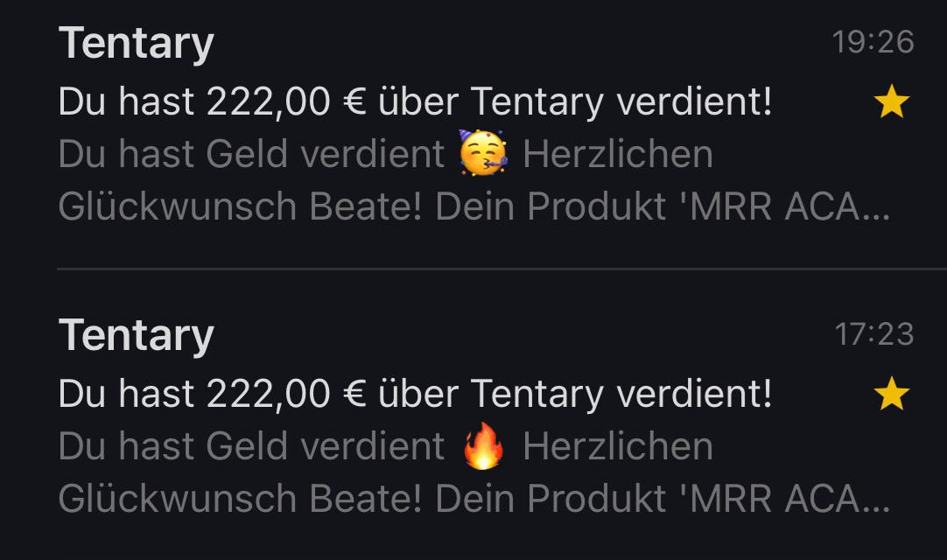
Task: Toggle the favorite star of the newest email
Action: pos(892,102)
